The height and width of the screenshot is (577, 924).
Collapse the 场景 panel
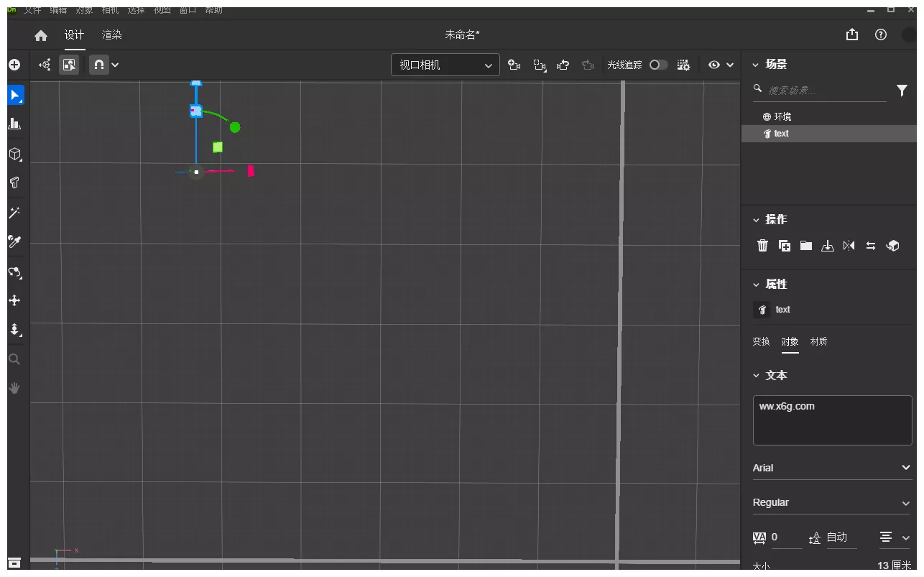[755, 64]
